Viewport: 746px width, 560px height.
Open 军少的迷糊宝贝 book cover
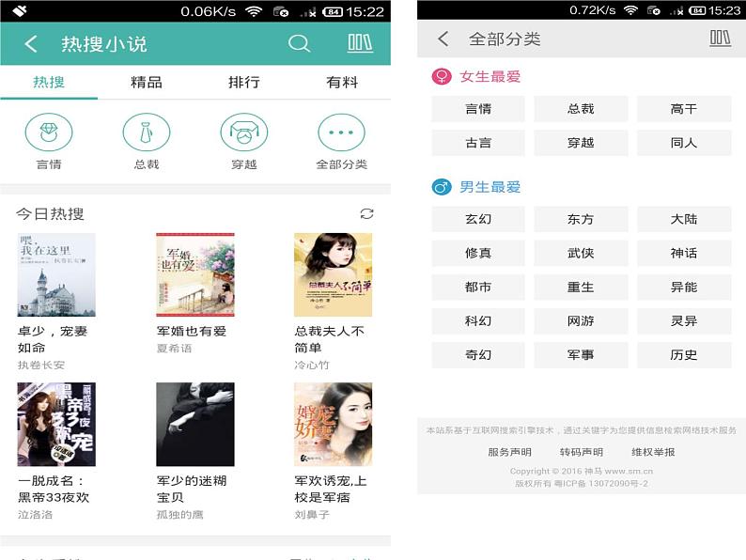[195, 424]
